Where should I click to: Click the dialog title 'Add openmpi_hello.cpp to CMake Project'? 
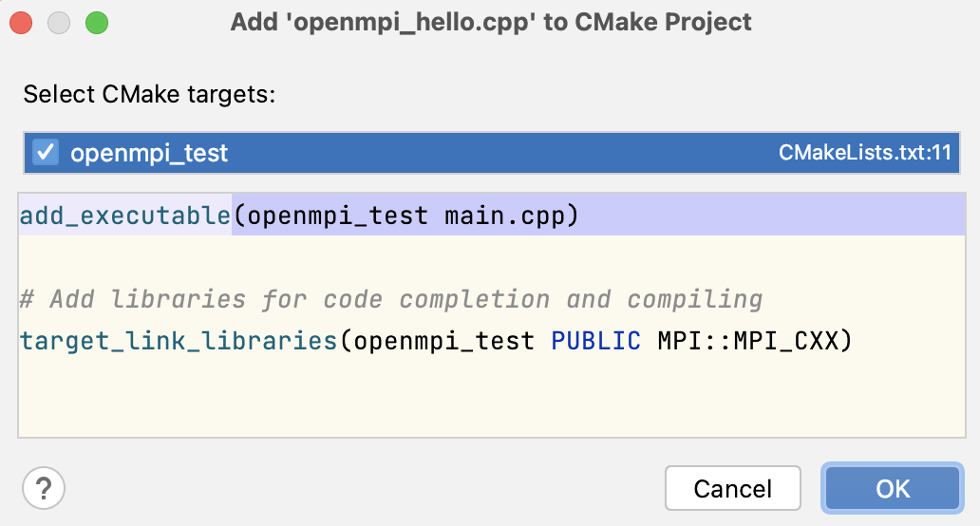(x=490, y=22)
